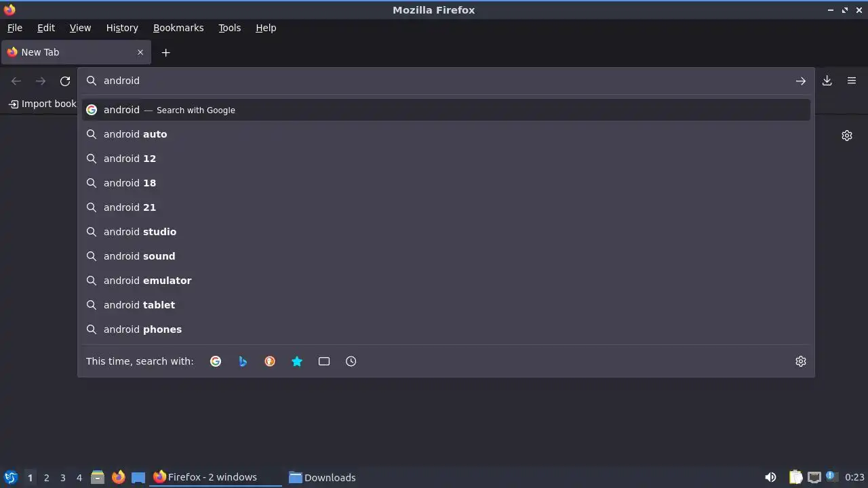Select the 'android 12' suggestion
The image size is (868, 488).
click(x=446, y=159)
